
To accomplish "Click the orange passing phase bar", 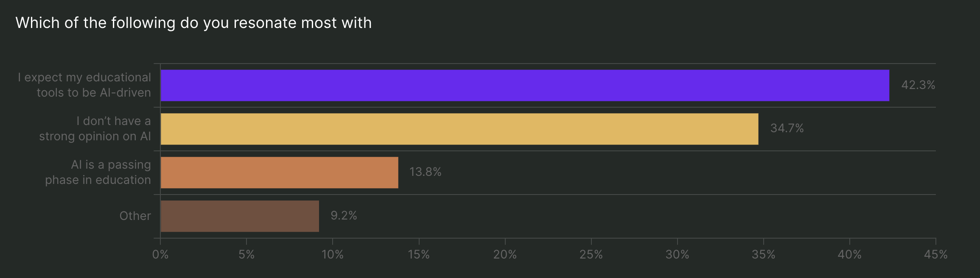I will click(x=280, y=172).
